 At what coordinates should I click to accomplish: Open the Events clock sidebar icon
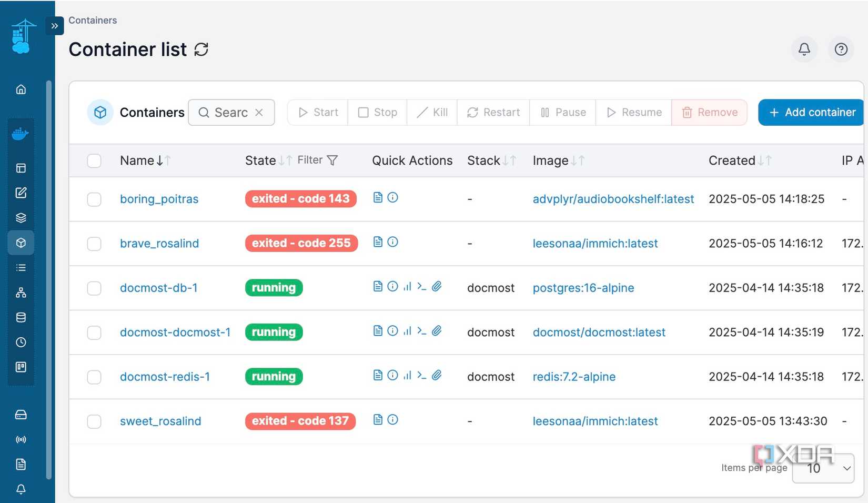click(x=21, y=343)
